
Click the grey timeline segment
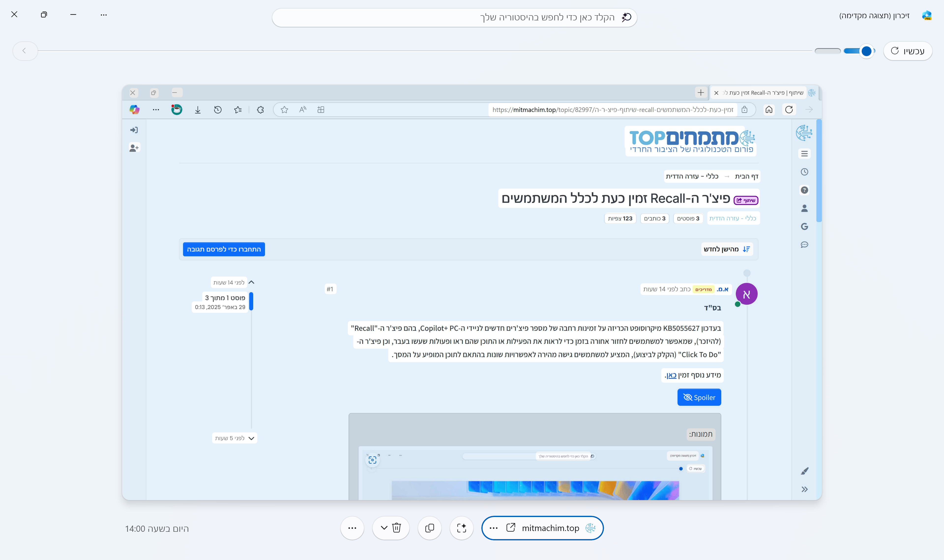(828, 51)
